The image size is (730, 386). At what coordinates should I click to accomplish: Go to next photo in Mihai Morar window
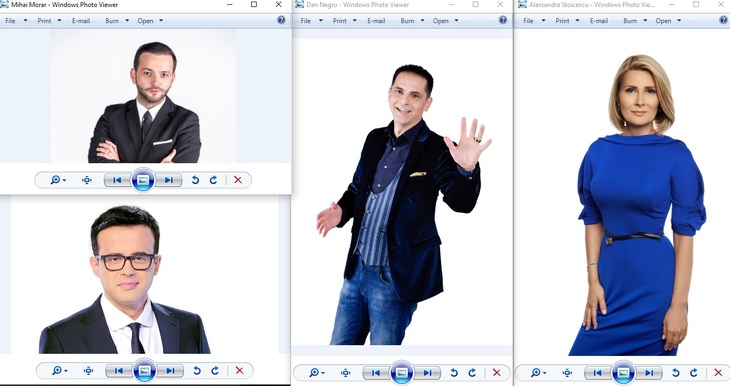[x=169, y=180]
